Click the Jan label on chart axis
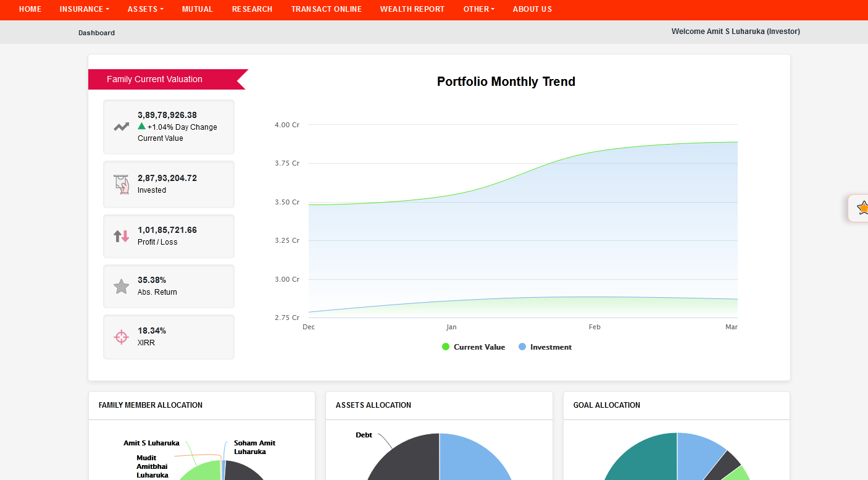 click(451, 327)
